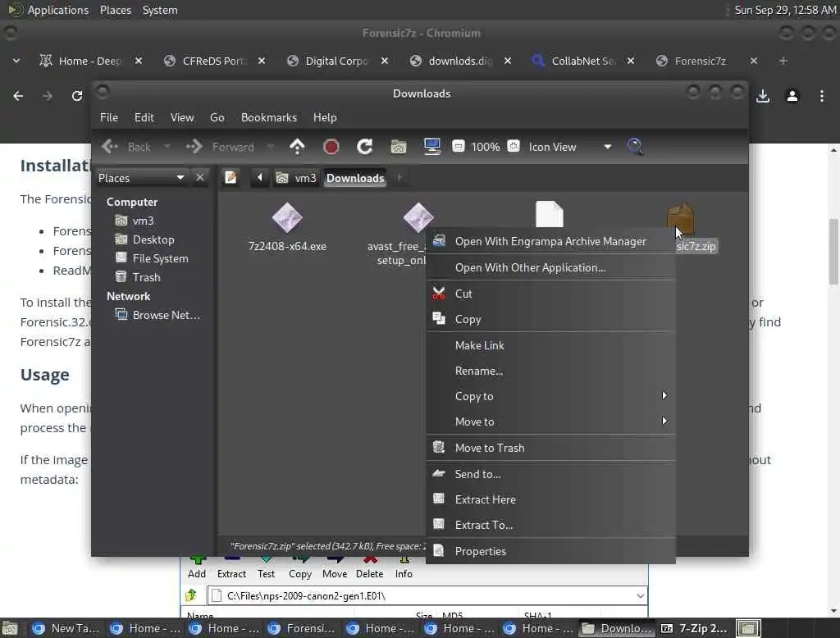Search files with magnifier icon
The width and height of the screenshot is (840, 638).
pos(635,146)
